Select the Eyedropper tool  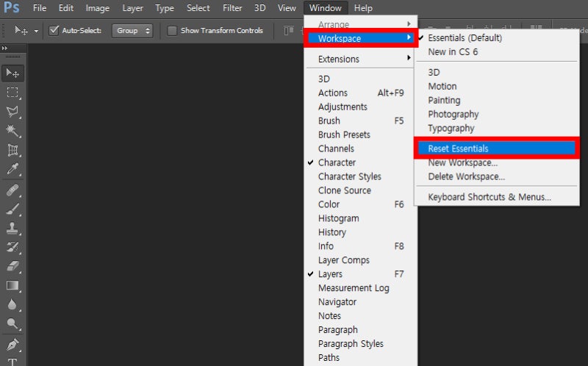(12, 169)
